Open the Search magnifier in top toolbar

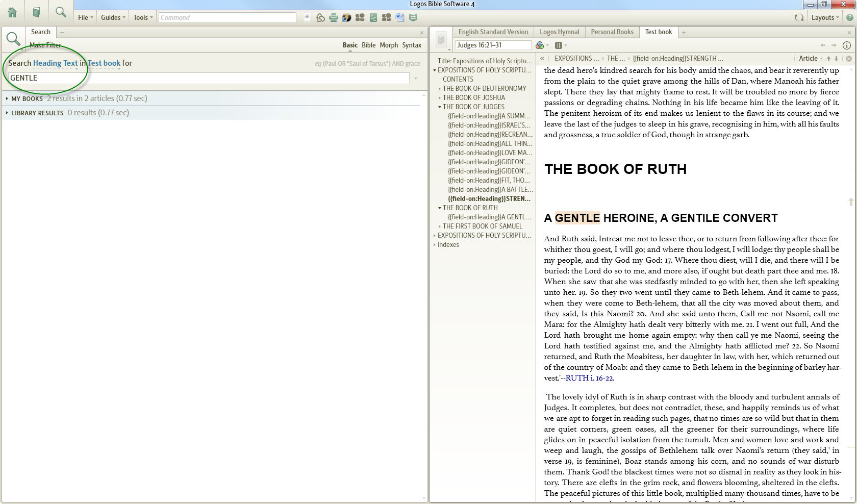61,12
